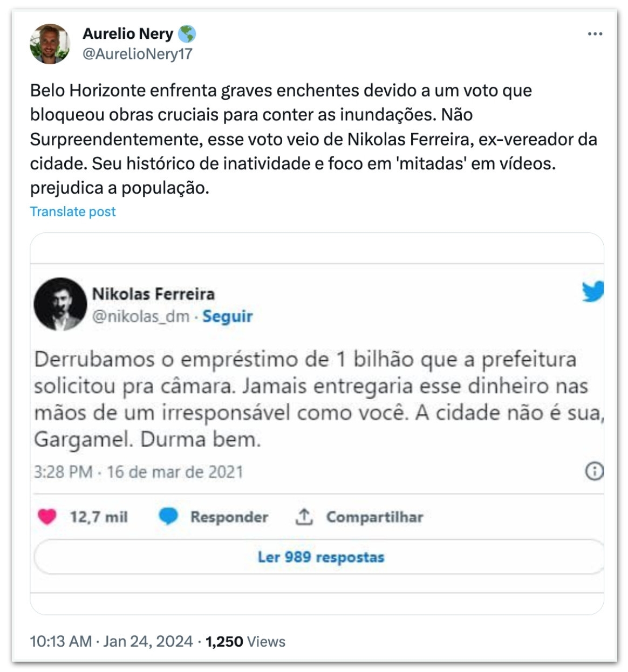Open the @AurelioNery17 handle link
This screenshot has width=628, height=672.
point(137,54)
